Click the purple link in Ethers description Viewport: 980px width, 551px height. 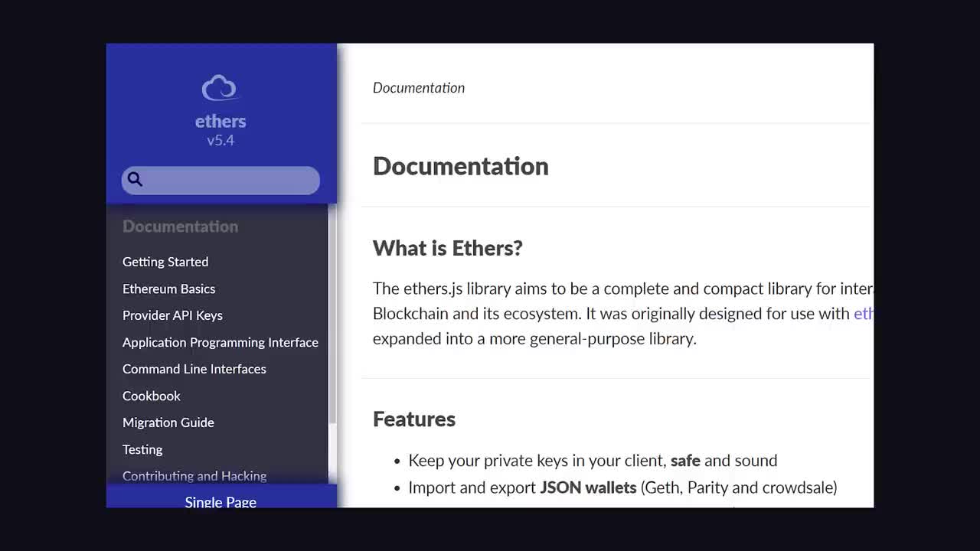[864, 314]
